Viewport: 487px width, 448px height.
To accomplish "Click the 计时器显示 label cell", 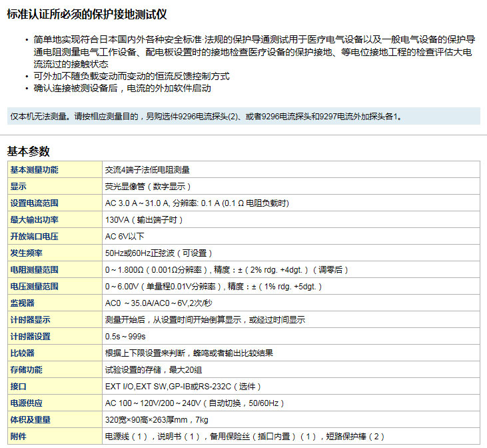I will click(x=30, y=320).
